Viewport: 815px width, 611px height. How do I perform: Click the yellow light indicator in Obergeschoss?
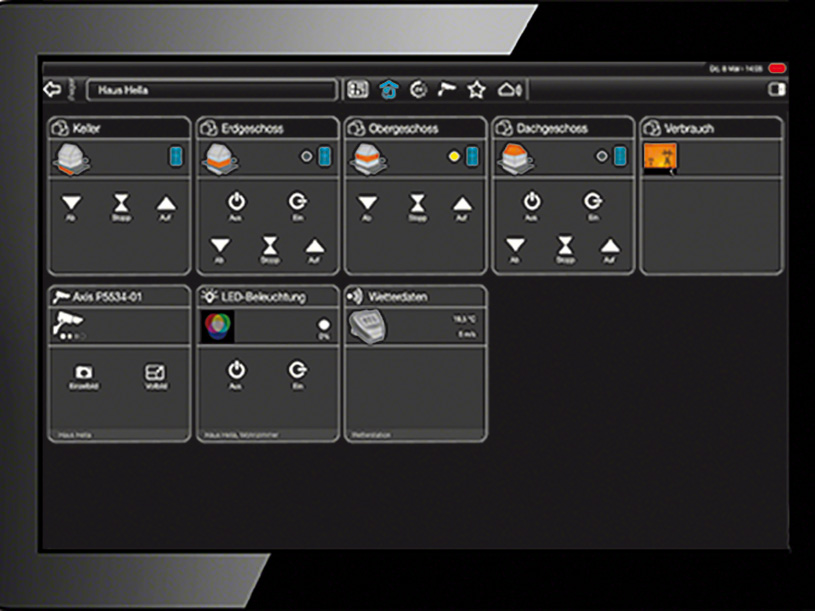point(454,157)
